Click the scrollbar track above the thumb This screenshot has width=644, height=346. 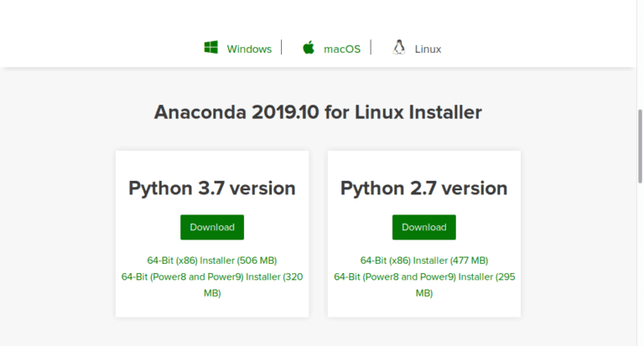tap(640, 54)
